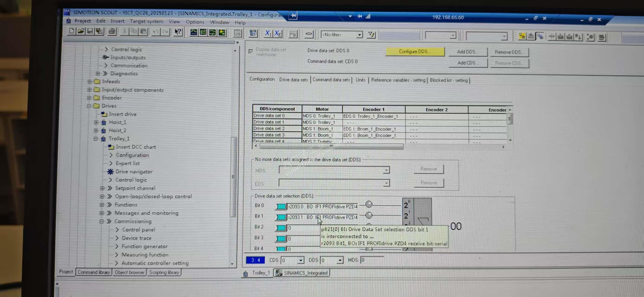This screenshot has width=644, height=297.
Task: Select Expert list under Trolley_1
Action: (128, 163)
